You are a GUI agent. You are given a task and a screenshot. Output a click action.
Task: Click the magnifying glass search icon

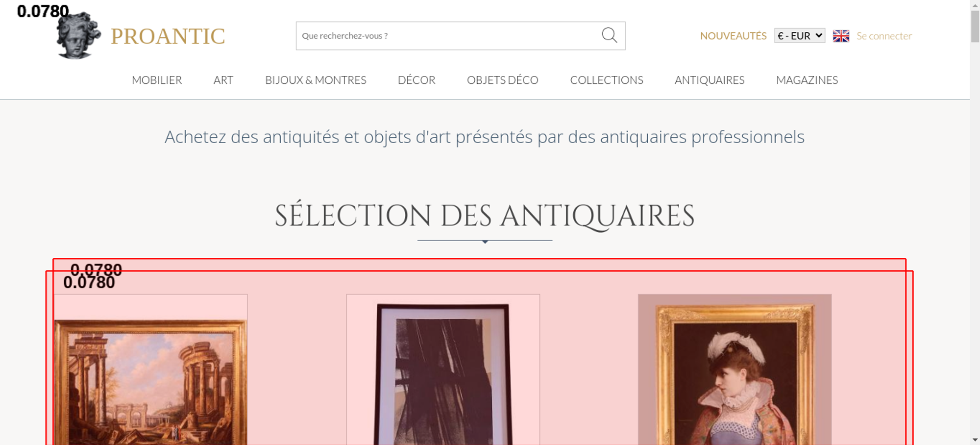click(609, 35)
